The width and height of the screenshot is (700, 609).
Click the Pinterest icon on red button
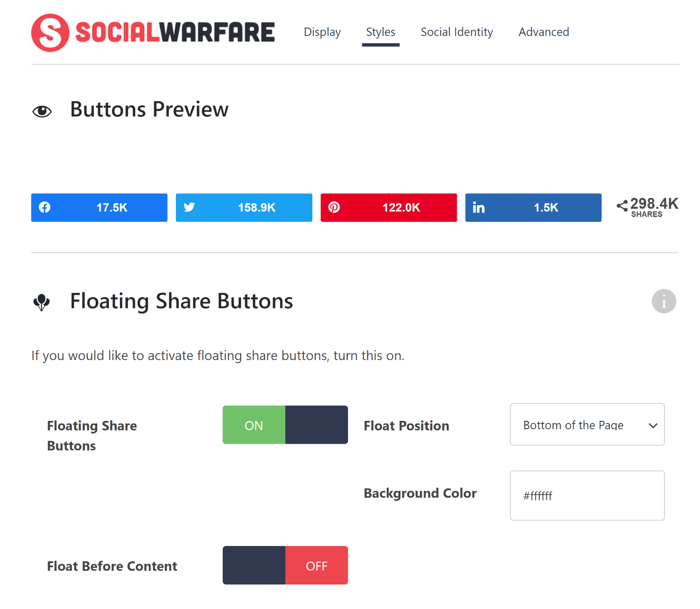[334, 207]
